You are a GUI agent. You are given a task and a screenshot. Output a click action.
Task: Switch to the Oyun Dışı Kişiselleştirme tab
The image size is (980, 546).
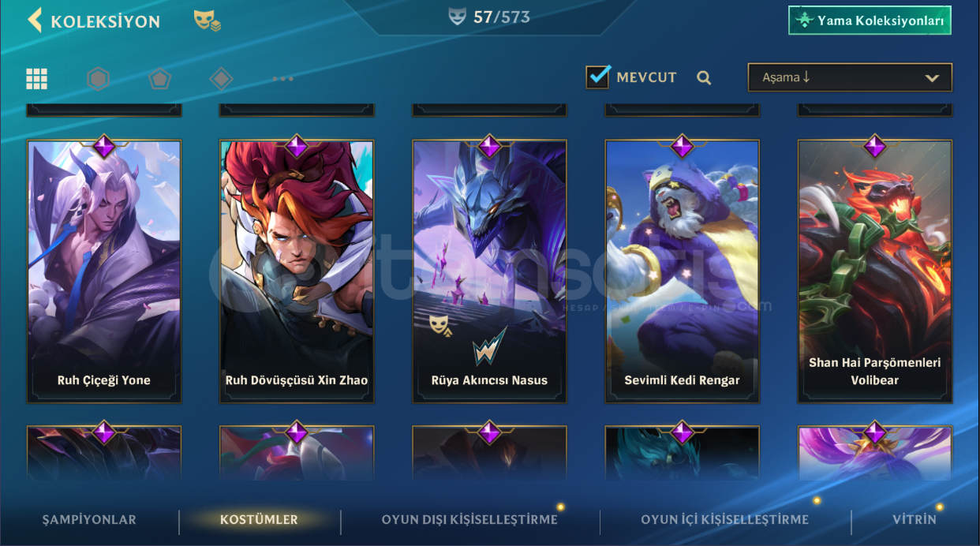(469, 520)
